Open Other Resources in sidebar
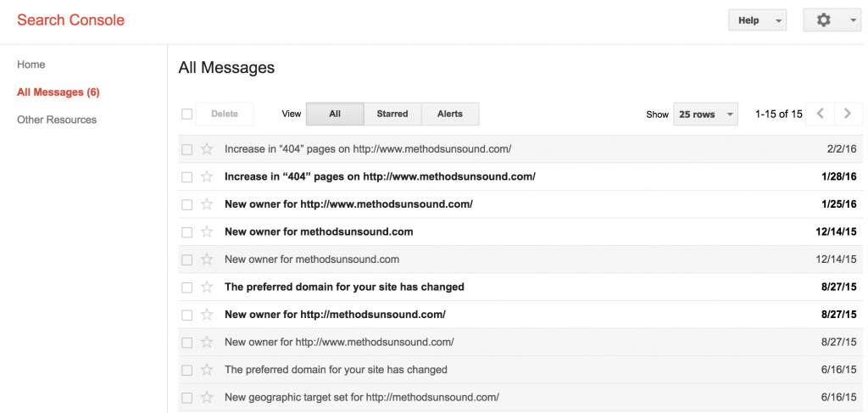The height and width of the screenshot is (413, 868). tap(57, 120)
